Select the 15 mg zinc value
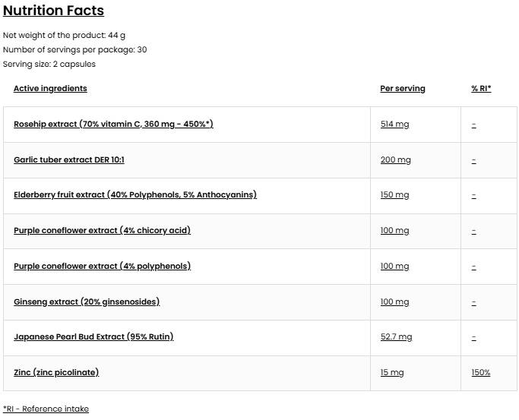 tap(392, 373)
